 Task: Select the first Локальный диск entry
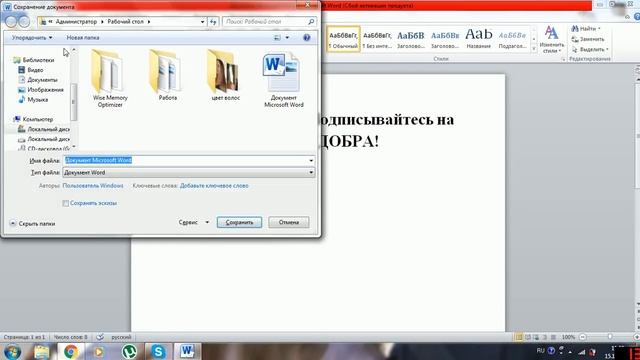tap(44, 129)
